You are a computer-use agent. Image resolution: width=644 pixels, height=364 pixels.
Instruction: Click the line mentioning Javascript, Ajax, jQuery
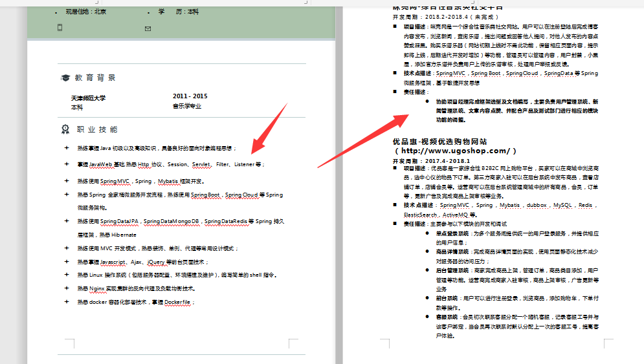click(143, 262)
